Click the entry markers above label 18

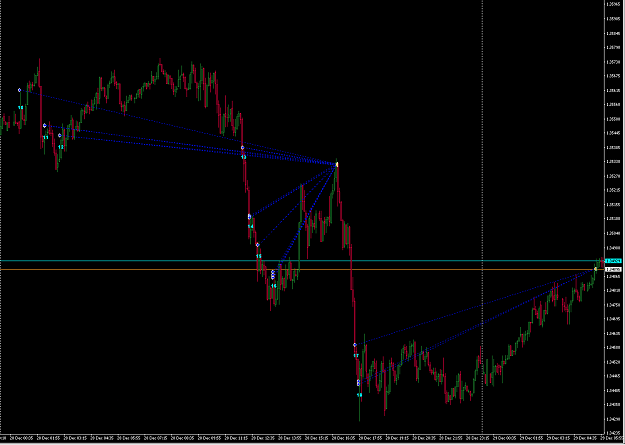[x=358, y=383]
